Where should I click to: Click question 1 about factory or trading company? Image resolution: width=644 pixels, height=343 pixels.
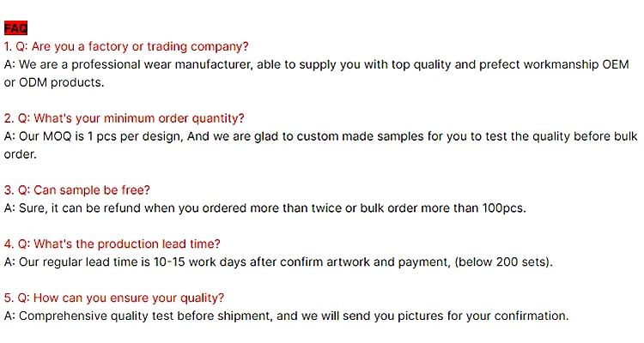126,46
